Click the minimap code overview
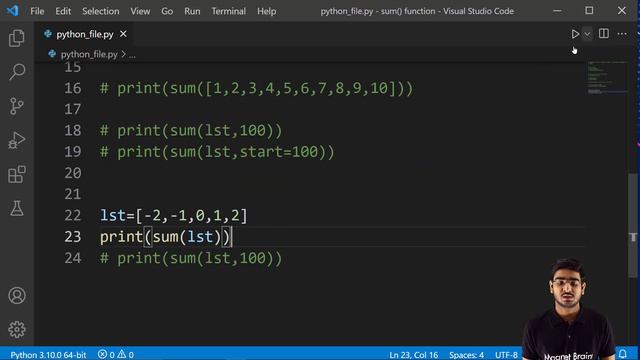 pos(607,78)
